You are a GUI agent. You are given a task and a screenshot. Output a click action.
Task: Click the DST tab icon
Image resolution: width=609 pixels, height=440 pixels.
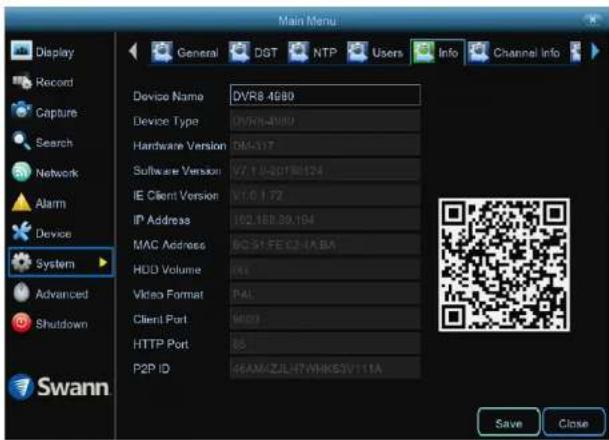point(239,52)
